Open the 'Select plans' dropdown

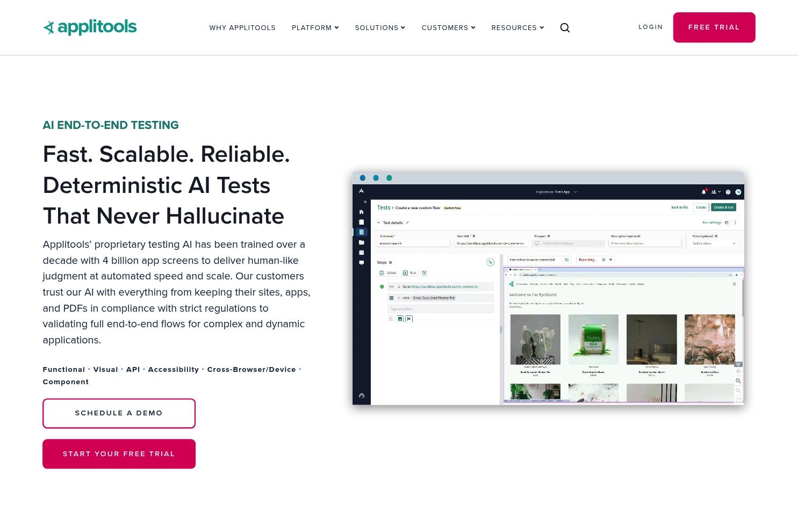coord(714,243)
